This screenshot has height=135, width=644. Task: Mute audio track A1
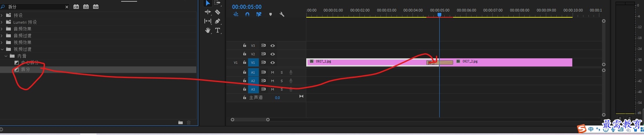coord(272,72)
